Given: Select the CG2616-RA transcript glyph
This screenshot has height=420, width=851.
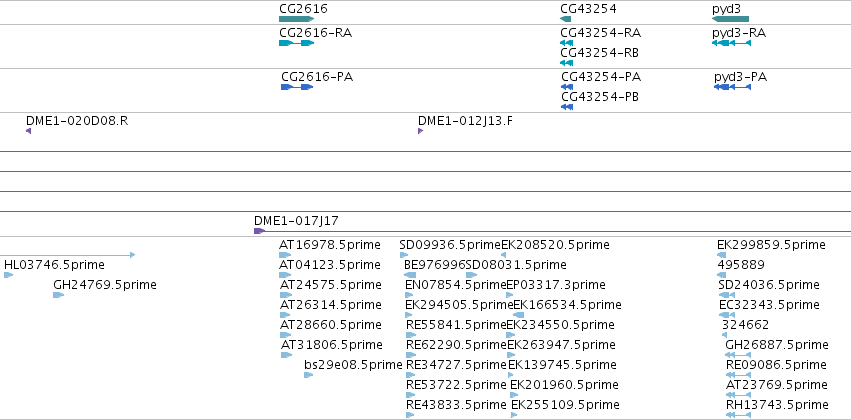Looking at the screenshot, I should (296, 43).
